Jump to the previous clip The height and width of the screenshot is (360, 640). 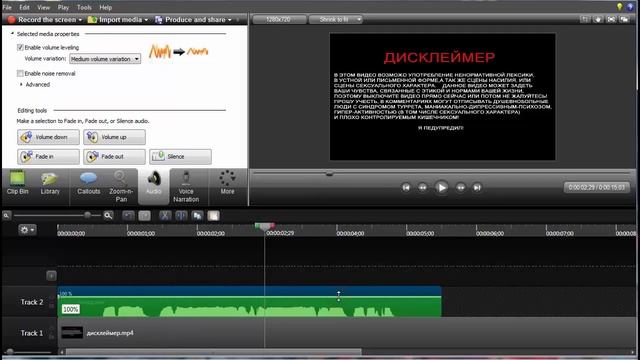[406, 187]
